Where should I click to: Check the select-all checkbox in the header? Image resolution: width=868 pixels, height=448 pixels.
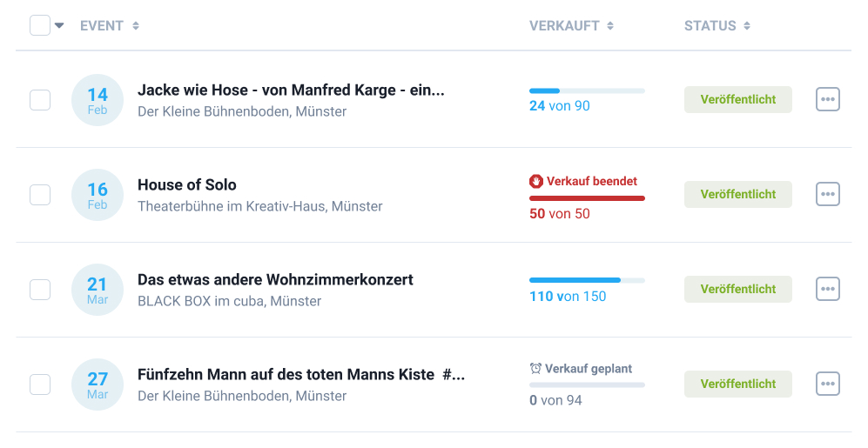click(40, 25)
